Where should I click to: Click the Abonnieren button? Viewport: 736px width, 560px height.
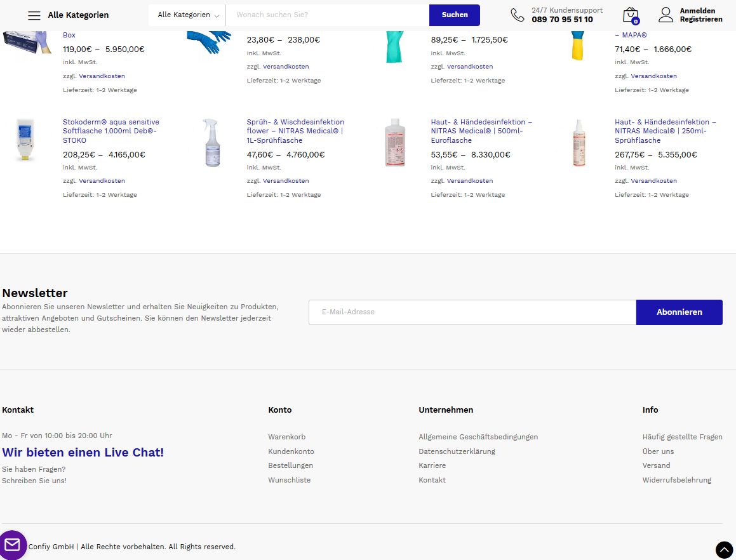point(679,312)
